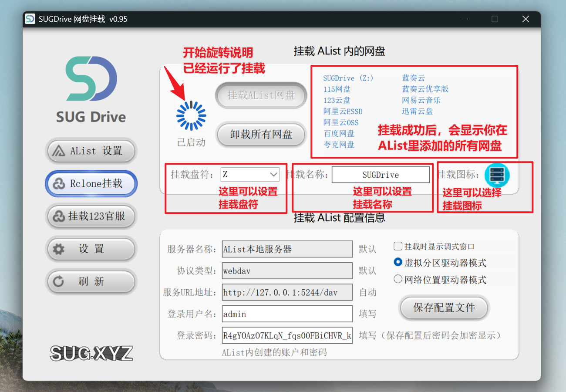Image resolution: width=566 pixels, height=392 pixels.
Task: Select 百度网盘 in mounted drives list
Action: point(339,134)
